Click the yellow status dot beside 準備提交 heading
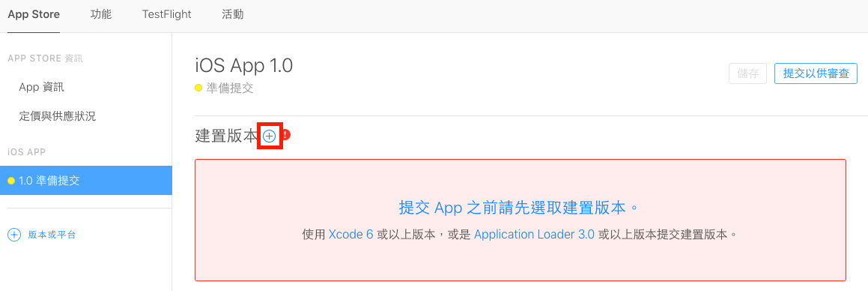Image resolution: width=868 pixels, height=291 pixels. pyautogui.click(x=198, y=88)
